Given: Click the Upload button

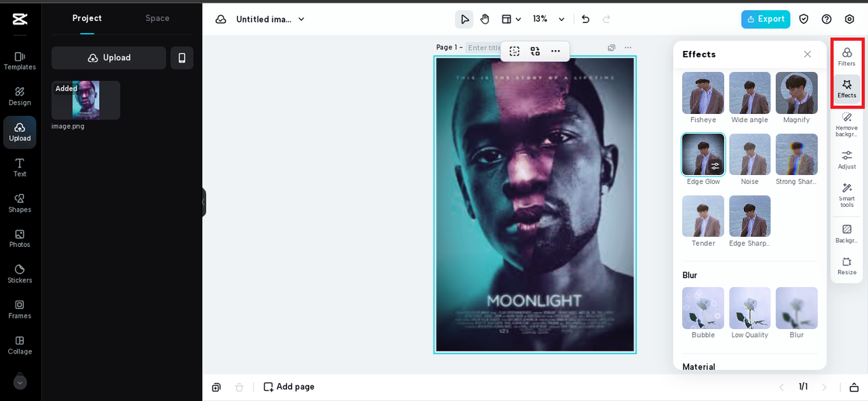Looking at the screenshot, I should [x=108, y=58].
